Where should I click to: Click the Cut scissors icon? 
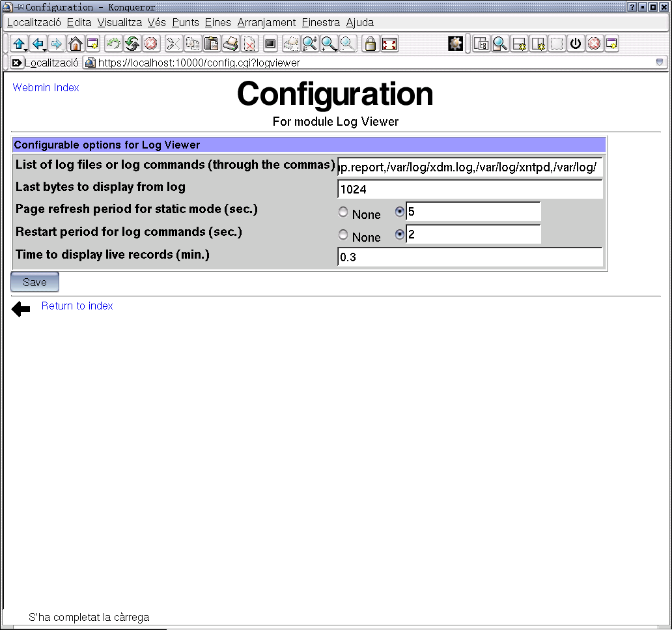(x=173, y=44)
